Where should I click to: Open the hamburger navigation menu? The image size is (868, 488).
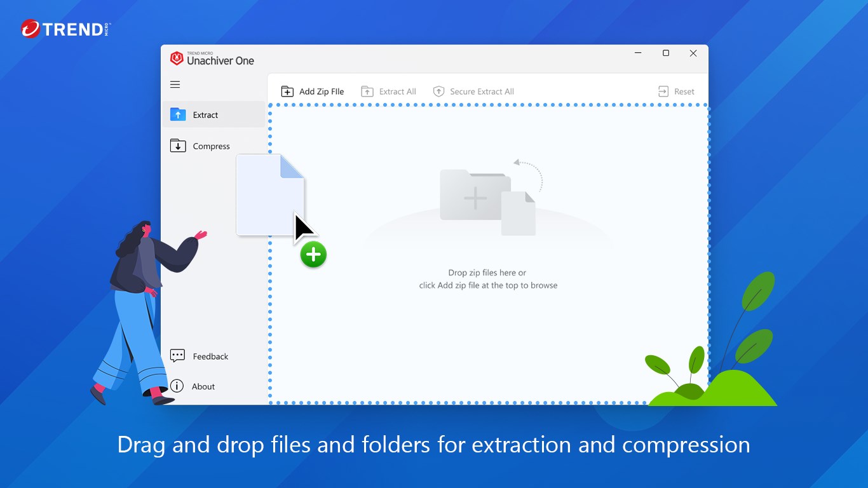tap(175, 85)
